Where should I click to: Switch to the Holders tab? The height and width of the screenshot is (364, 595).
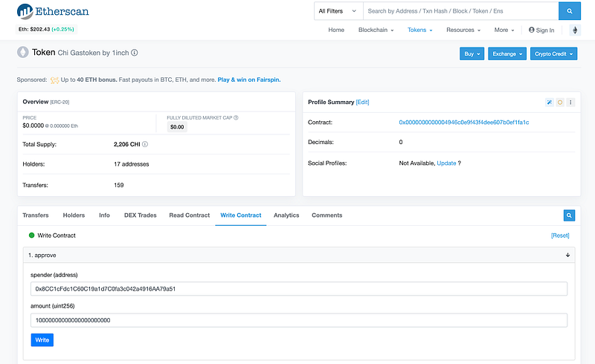(x=74, y=215)
